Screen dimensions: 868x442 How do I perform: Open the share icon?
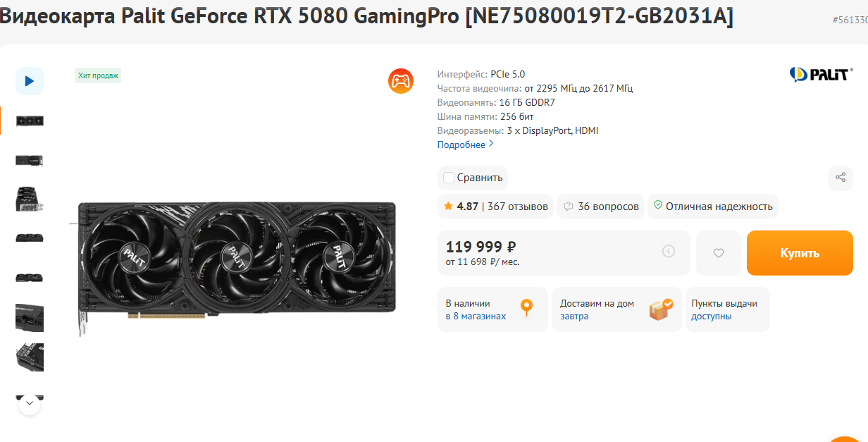840,178
